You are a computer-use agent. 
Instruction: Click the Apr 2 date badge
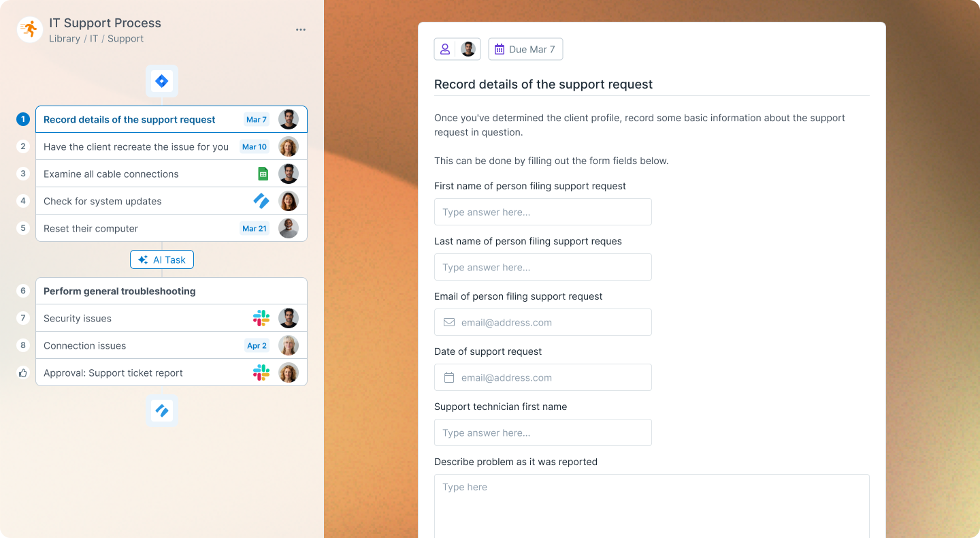[x=257, y=345]
